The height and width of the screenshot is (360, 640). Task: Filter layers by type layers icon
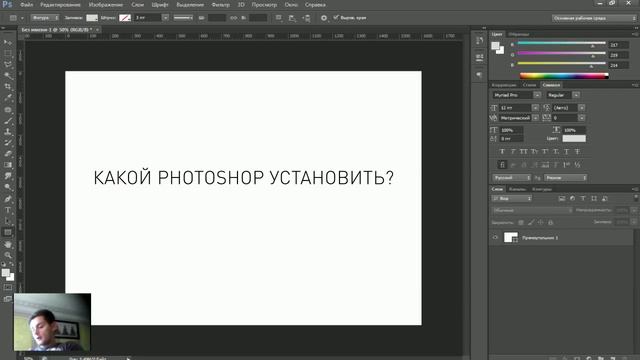point(583,198)
